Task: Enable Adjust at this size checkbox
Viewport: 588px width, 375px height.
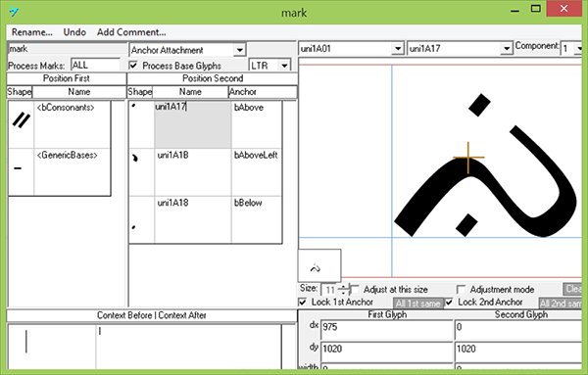Action: [355, 290]
